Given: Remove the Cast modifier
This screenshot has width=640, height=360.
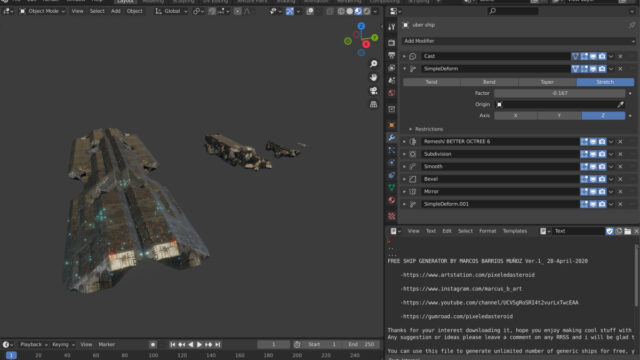Looking at the screenshot, I should [x=620, y=56].
